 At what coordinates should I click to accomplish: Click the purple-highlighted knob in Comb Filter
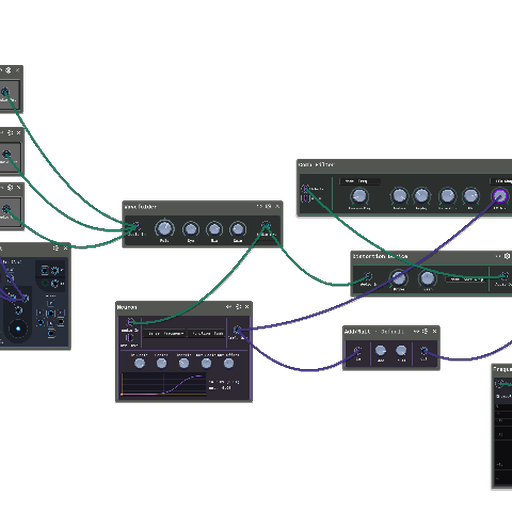500,196
